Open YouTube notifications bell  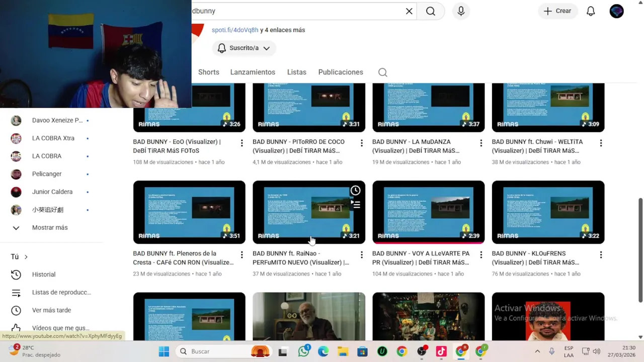click(x=591, y=11)
